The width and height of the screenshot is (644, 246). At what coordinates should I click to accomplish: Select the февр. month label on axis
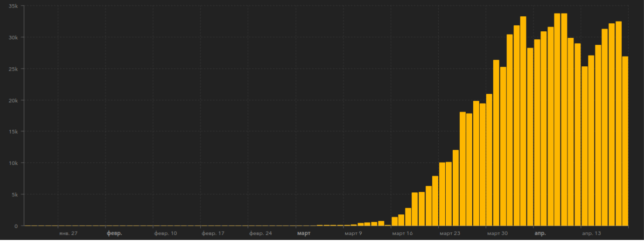click(114, 233)
